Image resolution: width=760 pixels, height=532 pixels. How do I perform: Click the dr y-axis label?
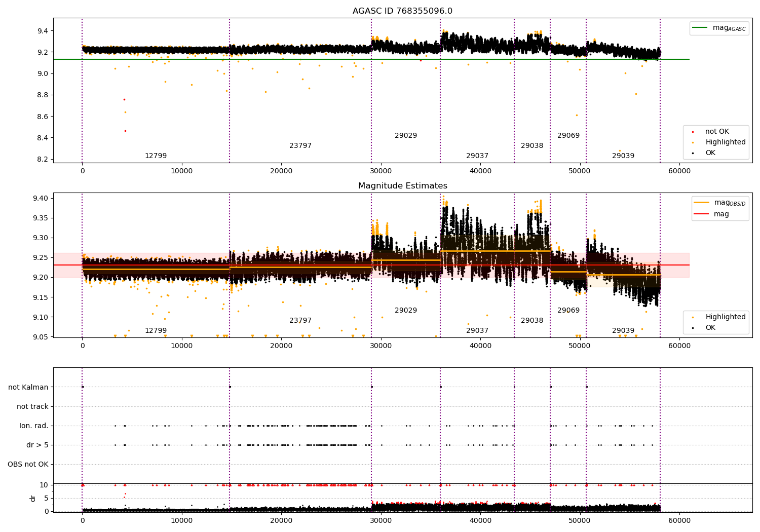point(33,498)
